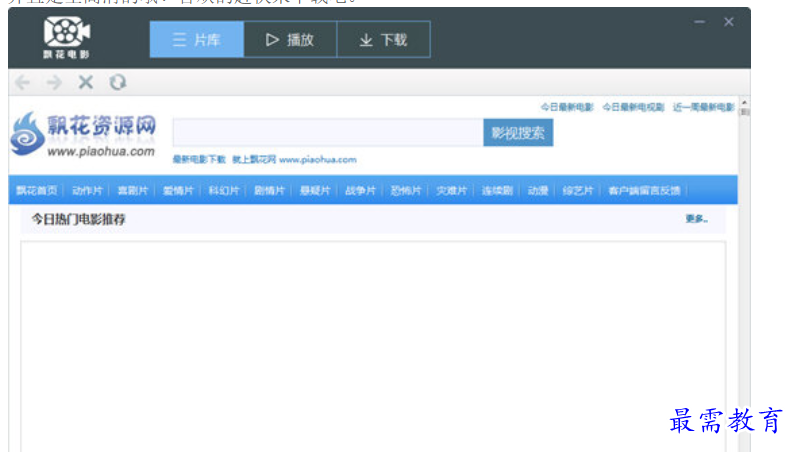Select the 剧情片 category
The height and width of the screenshot is (452, 791).
(x=269, y=190)
